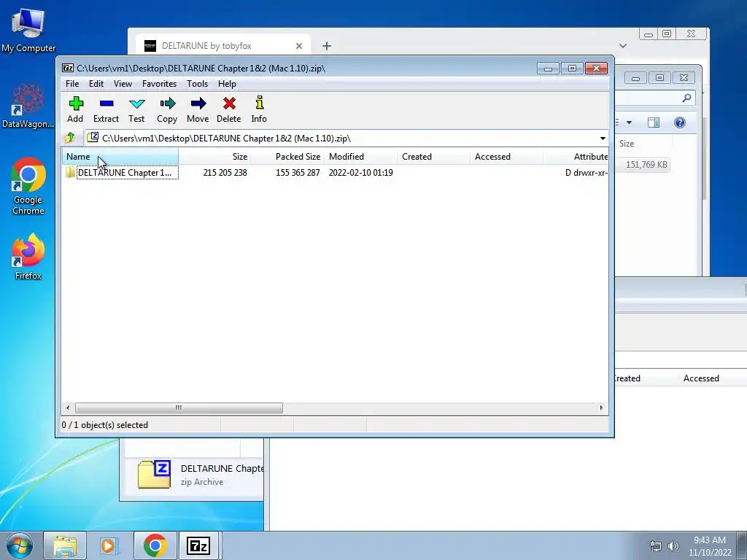Click the 7-Zip taskbar button

[198, 545]
